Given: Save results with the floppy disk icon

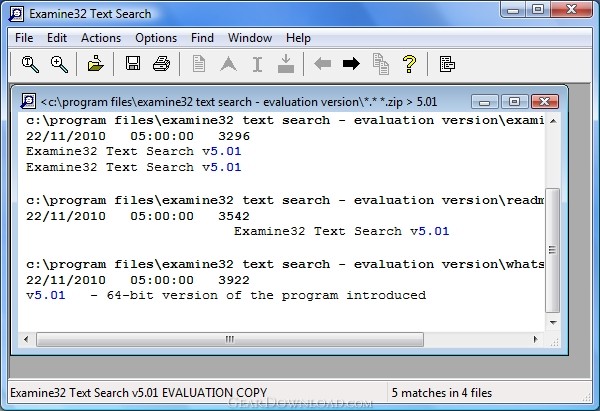Looking at the screenshot, I should pos(133,64).
